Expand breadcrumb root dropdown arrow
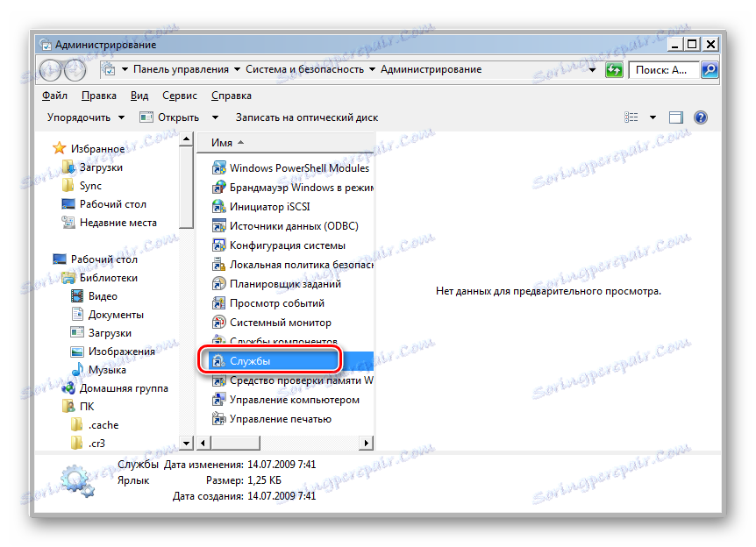Screen dimensions: 756x547 (125, 69)
